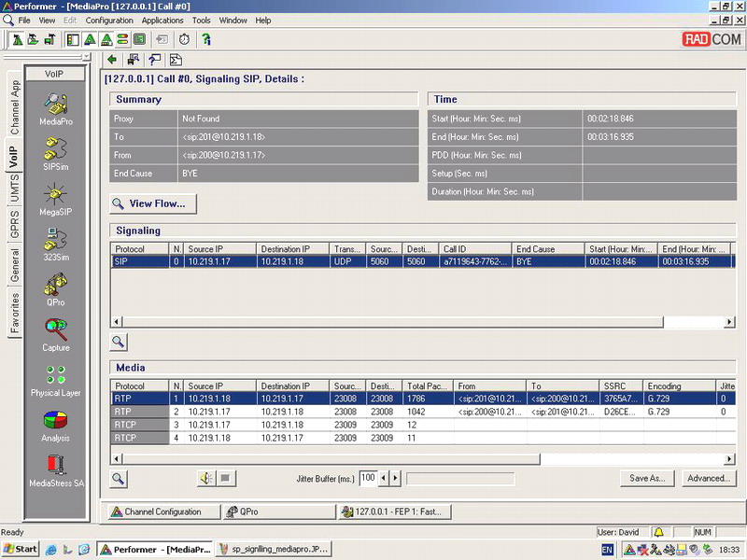Click the yellow bell in the status bar
The height and width of the screenshot is (560, 747).
click(x=658, y=532)
